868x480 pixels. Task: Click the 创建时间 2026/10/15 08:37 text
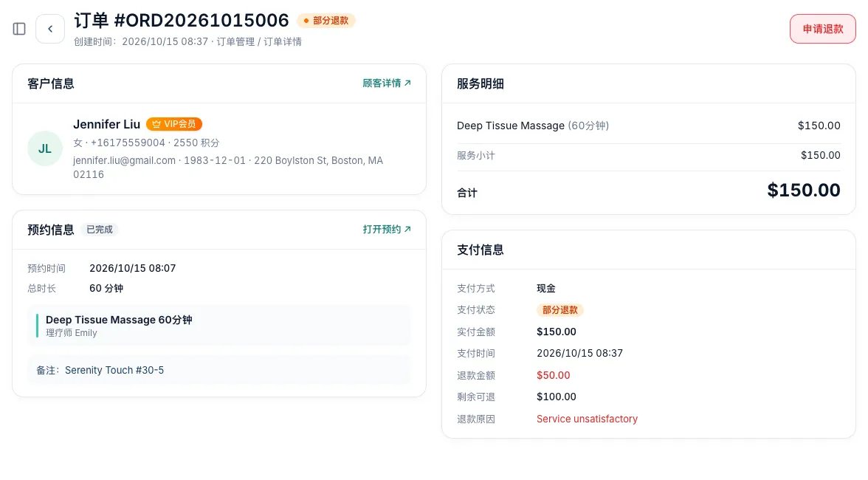tap(141, 41)
